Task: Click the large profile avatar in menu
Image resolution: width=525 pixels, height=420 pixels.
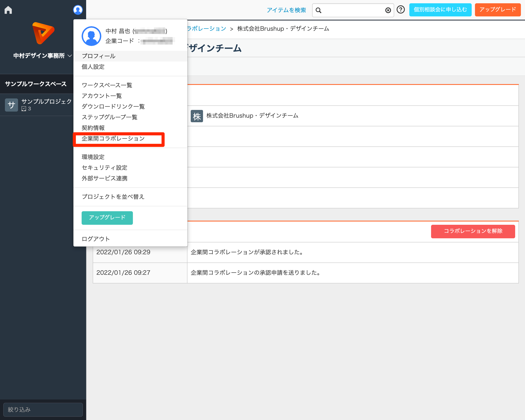Action: pyautogui.click(x=91, y=36)
